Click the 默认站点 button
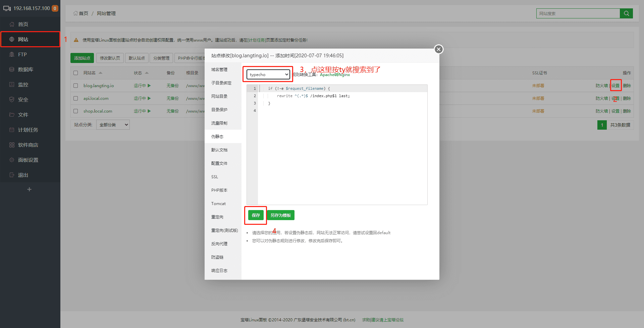Image resolution: width=644 pixels, height=328 pixels. pos(137,58)
